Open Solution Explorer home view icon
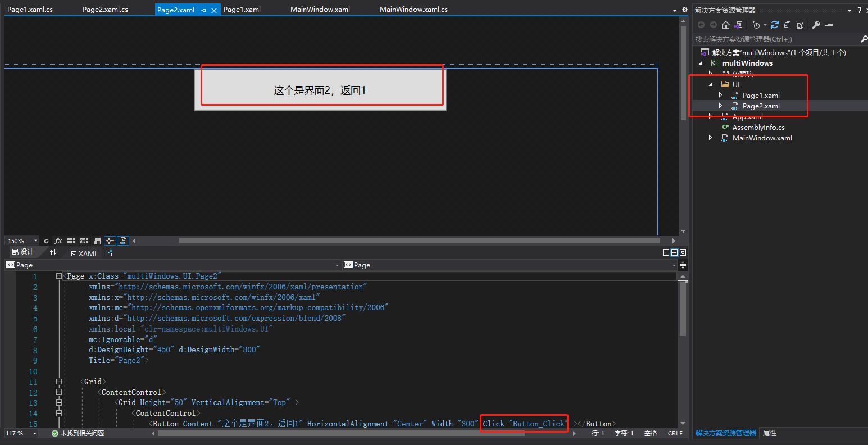Screen dimensions: 868x445 (x=726, y=25)
